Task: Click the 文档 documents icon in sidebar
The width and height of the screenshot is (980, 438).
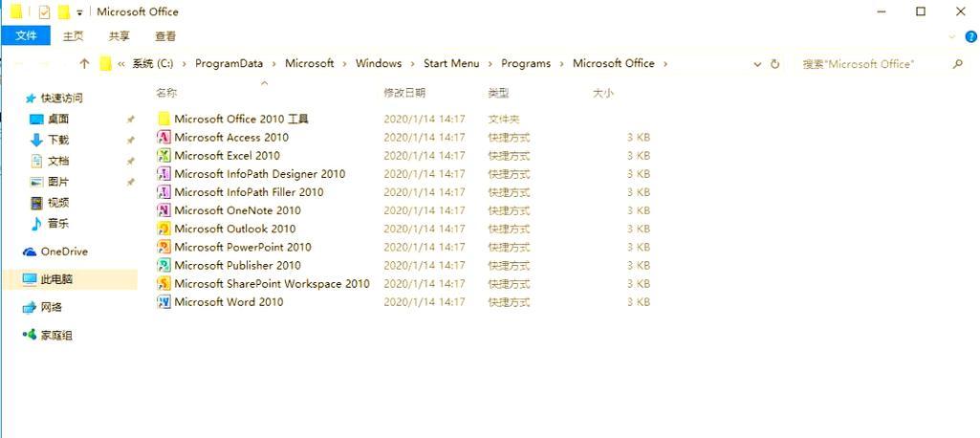Action: (37, 162)
